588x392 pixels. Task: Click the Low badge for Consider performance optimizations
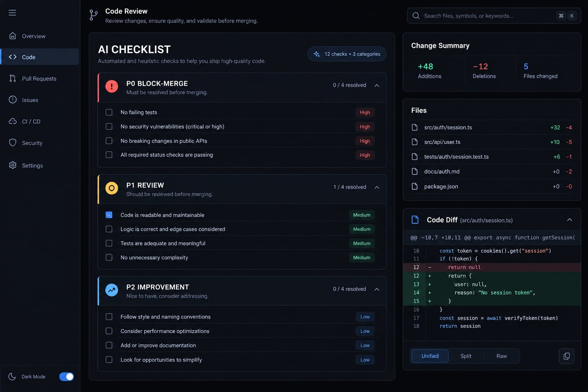(365, 331)
